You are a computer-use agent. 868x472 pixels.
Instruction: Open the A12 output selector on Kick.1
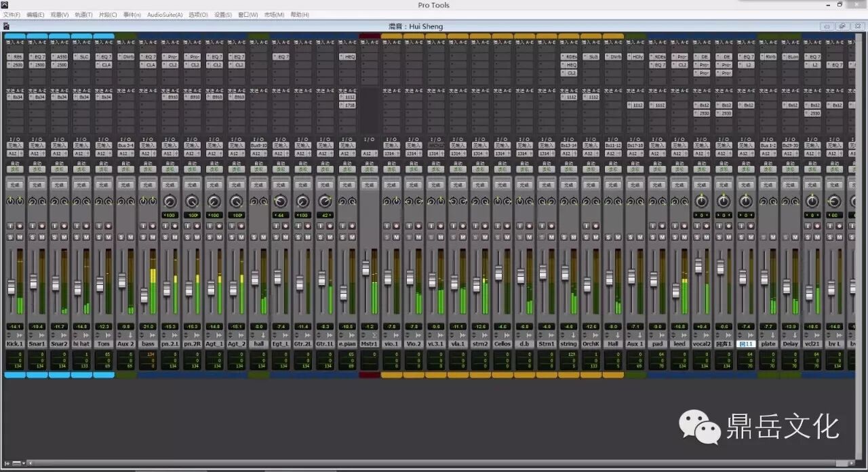[x=13, y=154]
